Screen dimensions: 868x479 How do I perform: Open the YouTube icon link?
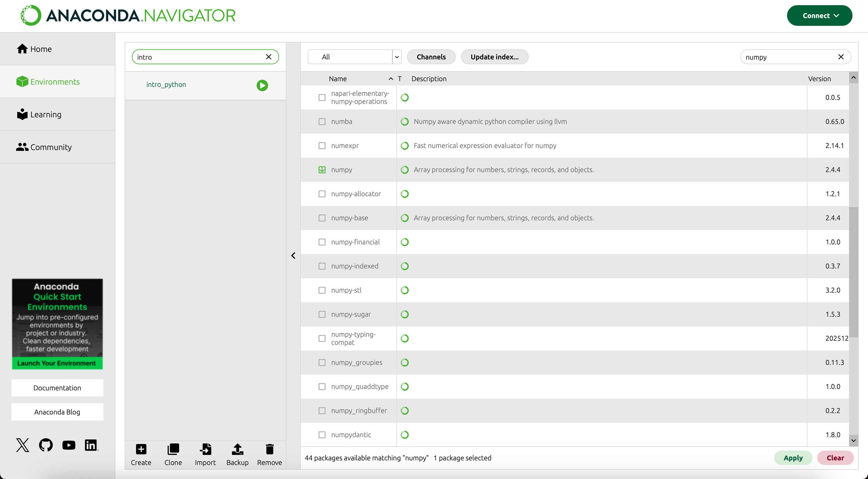pos(69,445)
